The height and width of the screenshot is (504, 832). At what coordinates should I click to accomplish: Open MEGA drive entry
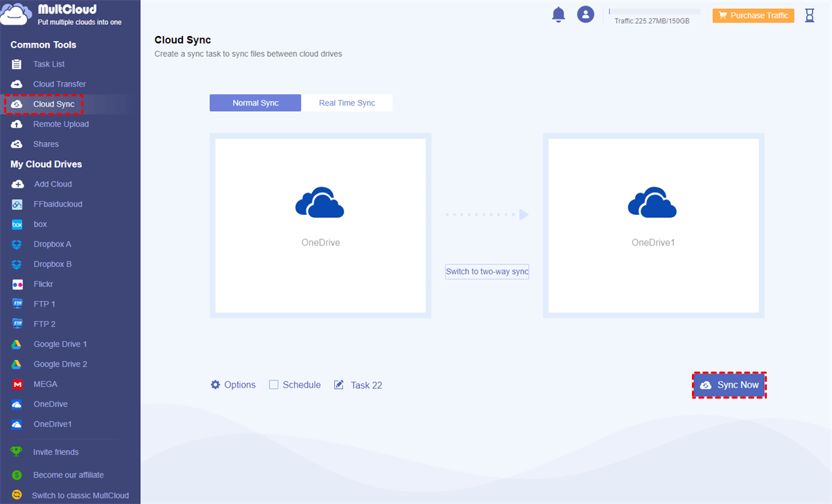click(x=45, y=384)
